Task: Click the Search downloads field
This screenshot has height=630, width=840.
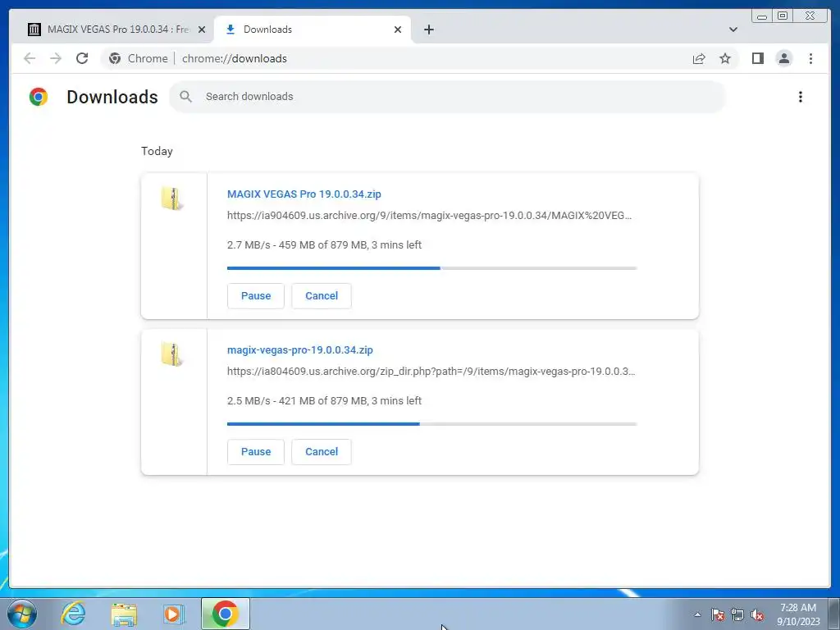Action: point(447,97)
